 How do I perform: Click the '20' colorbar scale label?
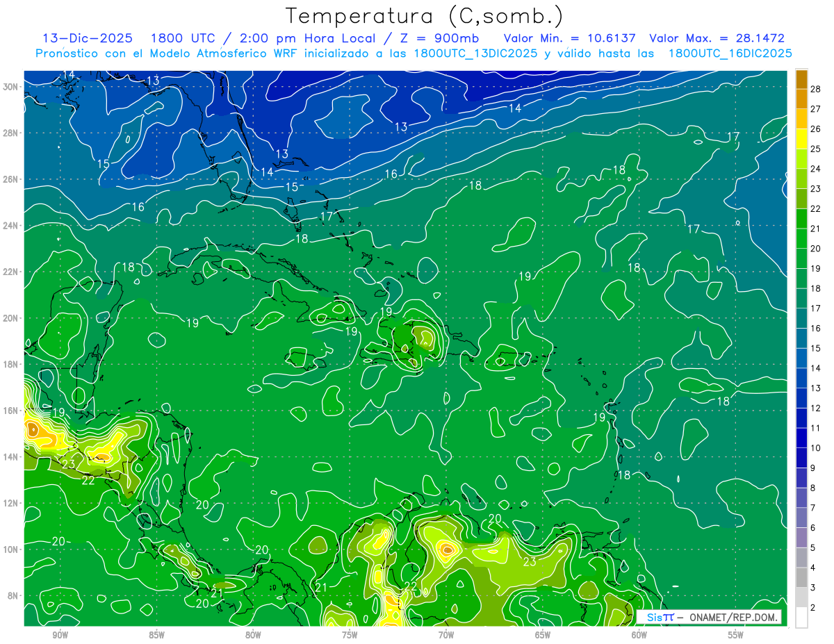pyautogui.click(x=816, y=248)
